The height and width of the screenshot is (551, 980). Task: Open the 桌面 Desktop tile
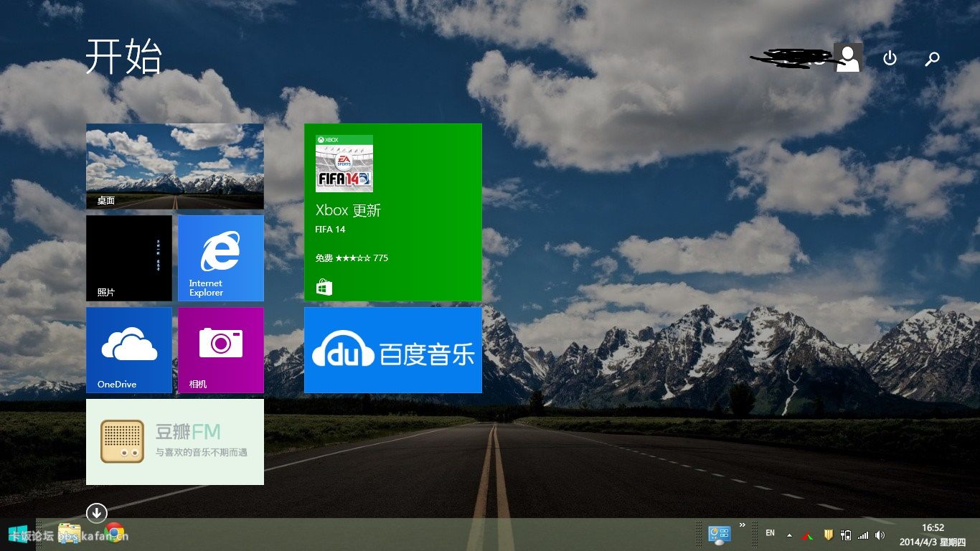pyautogui.click(x=175, y=166)
